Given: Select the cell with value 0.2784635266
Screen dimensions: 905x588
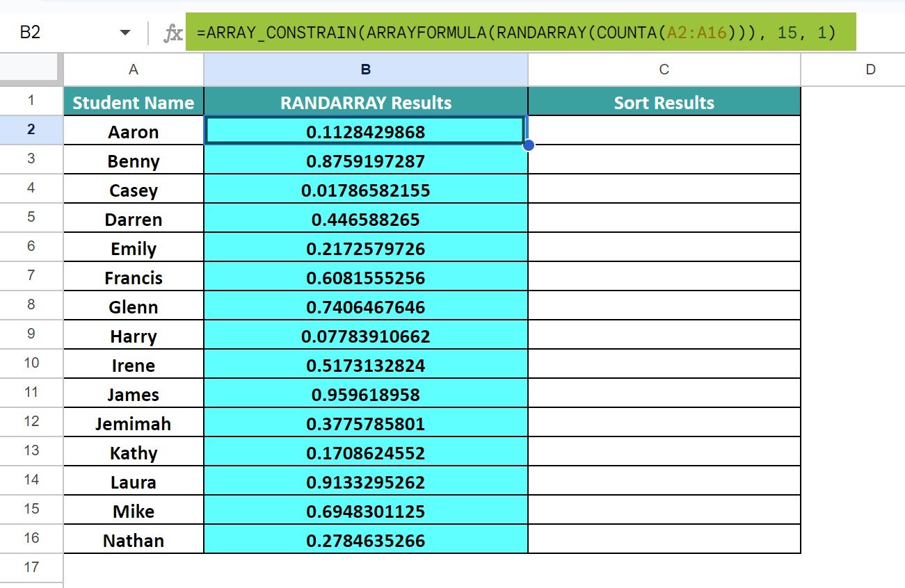Looking at the screenshot, I should tap(366, 540).
